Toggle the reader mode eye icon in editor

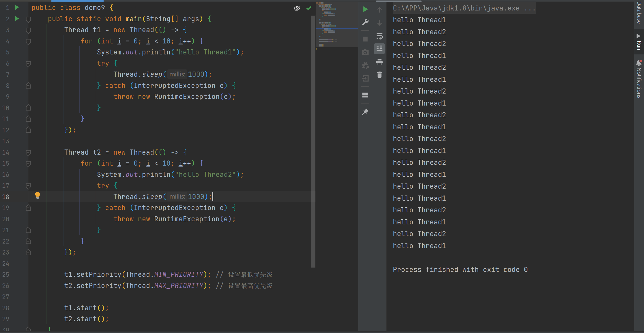coord(297,8)
